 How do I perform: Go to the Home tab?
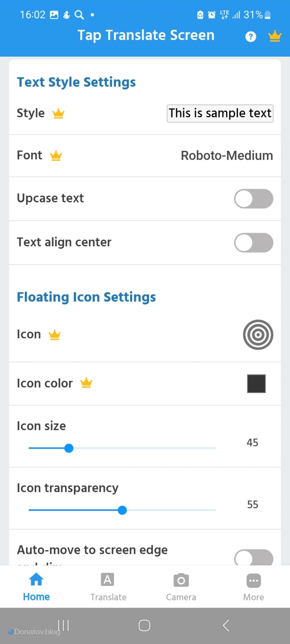36,586
